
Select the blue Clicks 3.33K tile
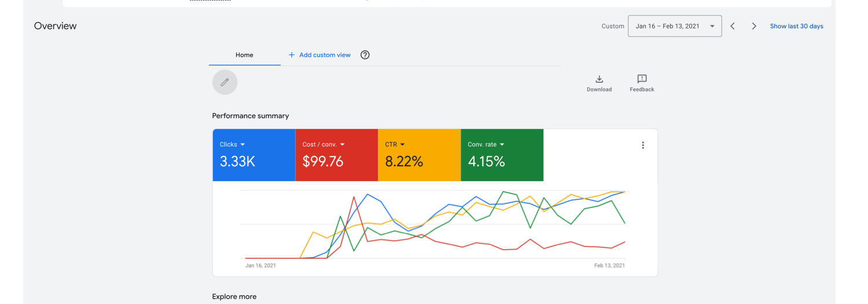(x=254, y=155)
